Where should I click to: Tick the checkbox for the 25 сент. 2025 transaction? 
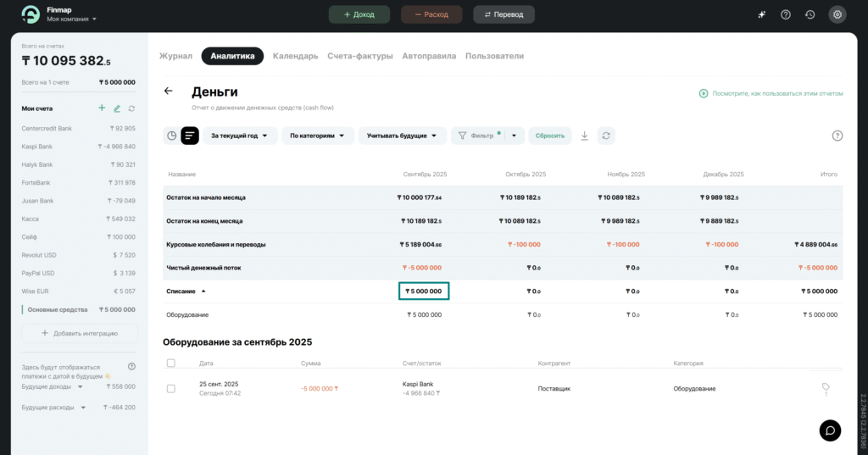[171, 388]
